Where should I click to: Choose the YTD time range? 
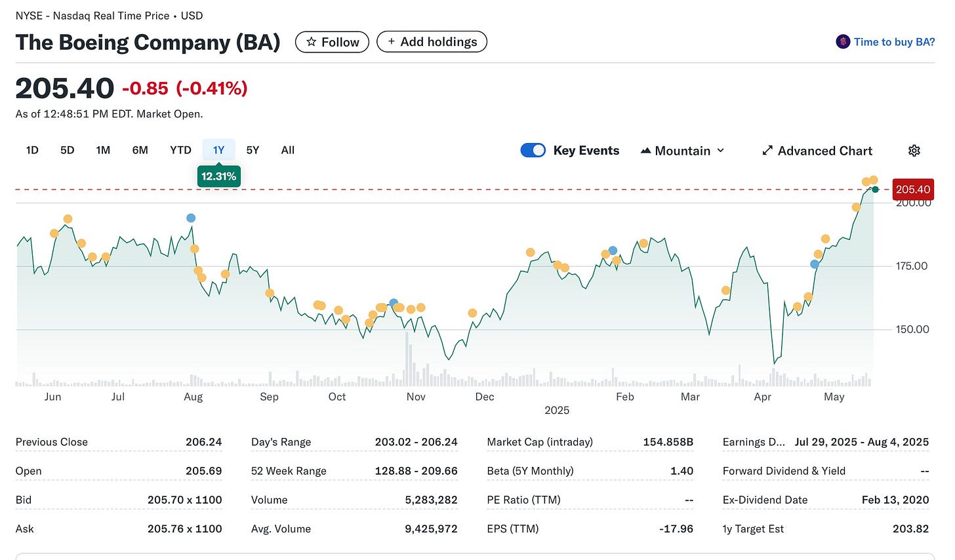coord(180,150)
